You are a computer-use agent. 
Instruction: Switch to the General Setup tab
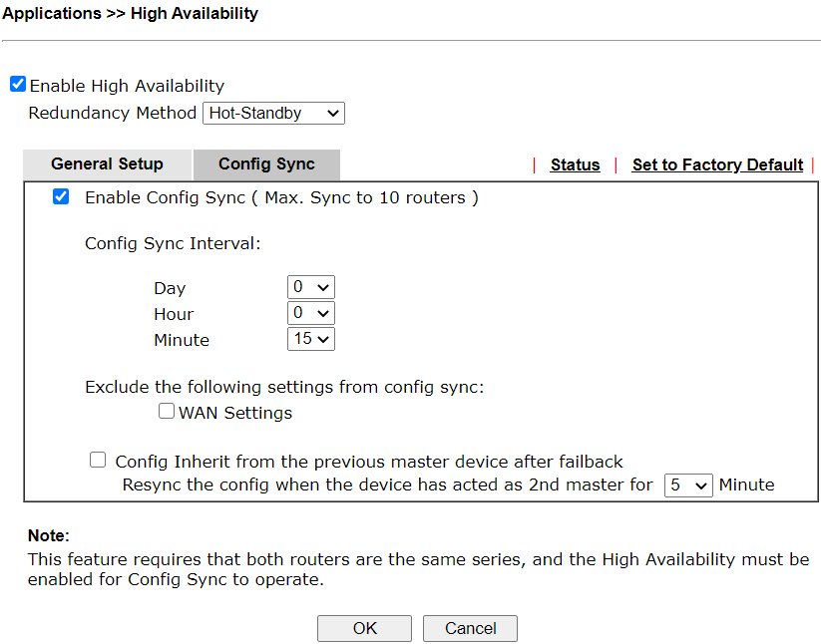(107, 164)
